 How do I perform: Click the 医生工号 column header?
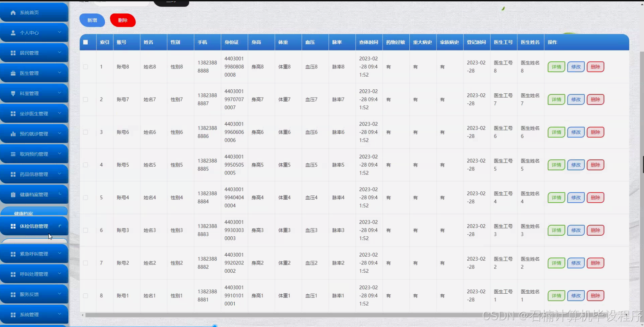coord(503,42)
